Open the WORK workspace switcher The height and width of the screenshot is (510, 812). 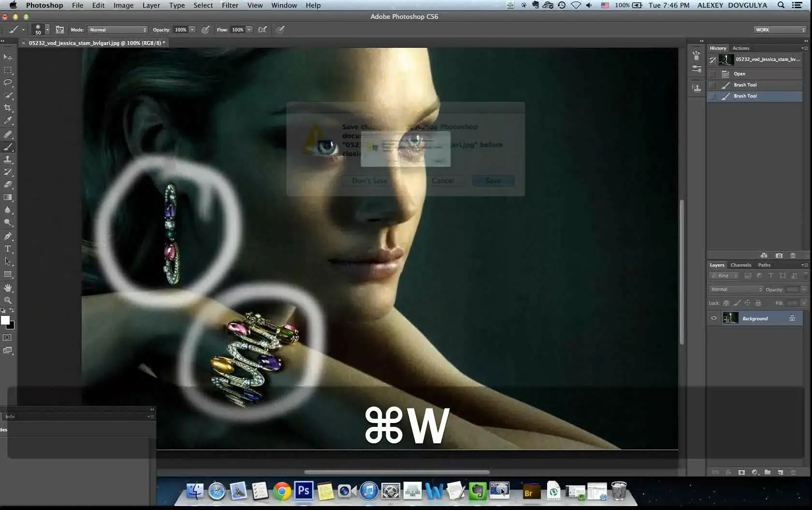[780, 30]
